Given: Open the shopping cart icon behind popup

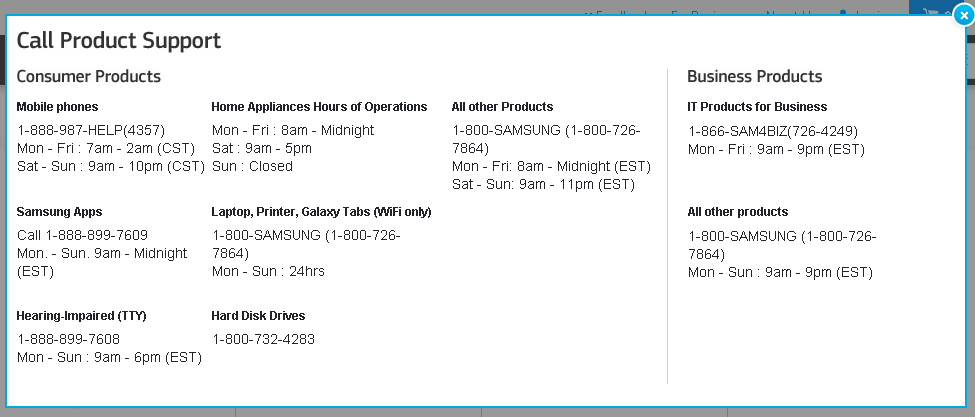Looking at the screenshot, I should (930, 12).
